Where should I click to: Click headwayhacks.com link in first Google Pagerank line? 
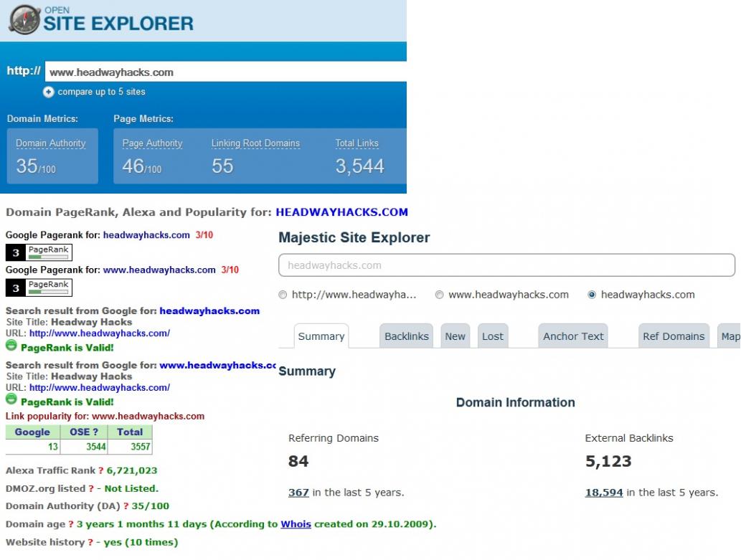click(x=146, y=235)
